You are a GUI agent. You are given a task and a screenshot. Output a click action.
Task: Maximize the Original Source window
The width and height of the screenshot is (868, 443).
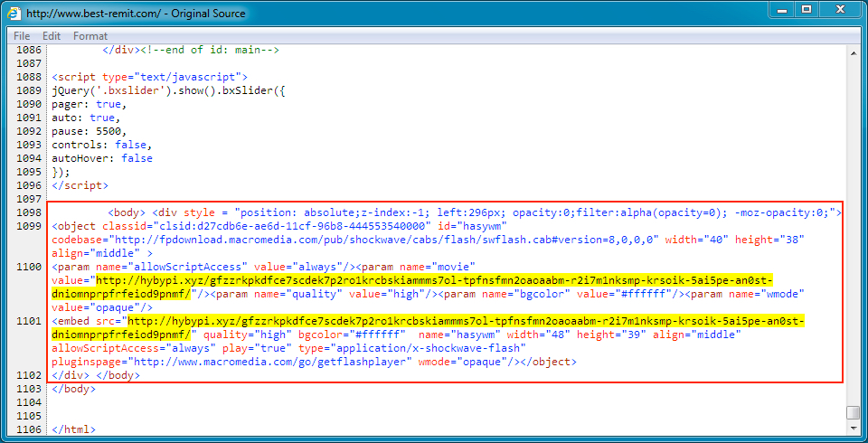tap(807, 9)
